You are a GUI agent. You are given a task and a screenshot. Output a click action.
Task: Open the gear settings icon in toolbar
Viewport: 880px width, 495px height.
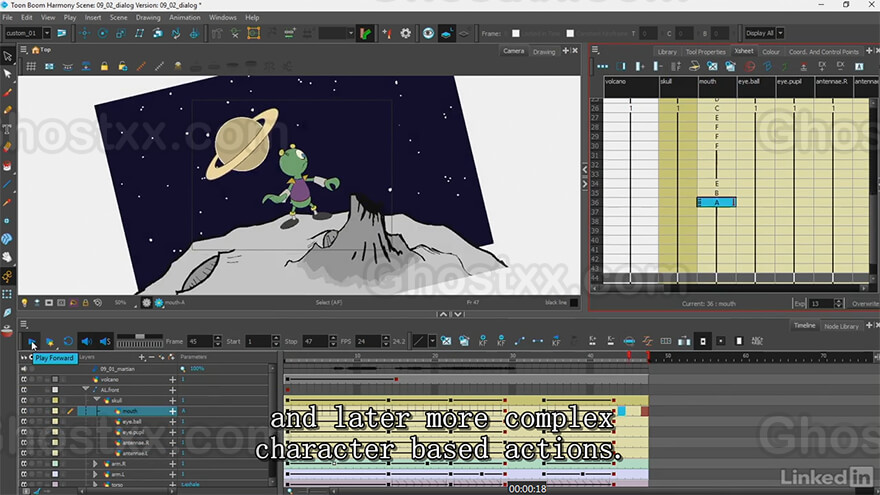click(x=406, y=34)
